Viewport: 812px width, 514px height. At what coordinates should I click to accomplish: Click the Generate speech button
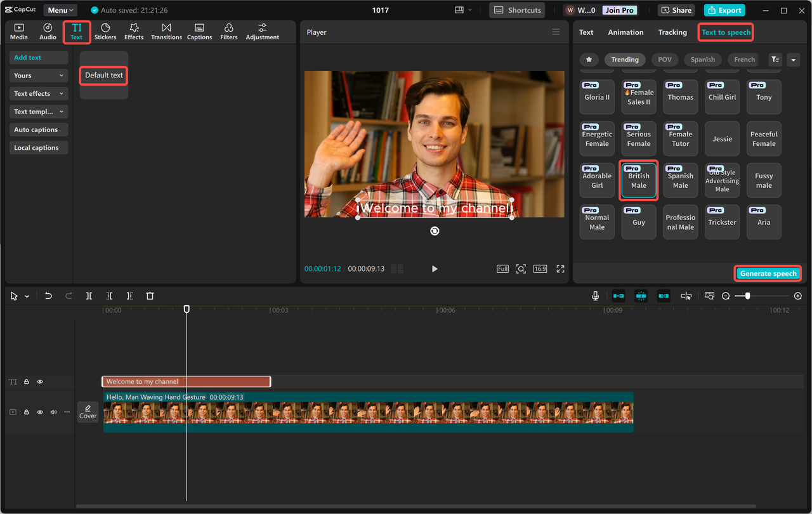pyautogui.click(x=768, y=273)
